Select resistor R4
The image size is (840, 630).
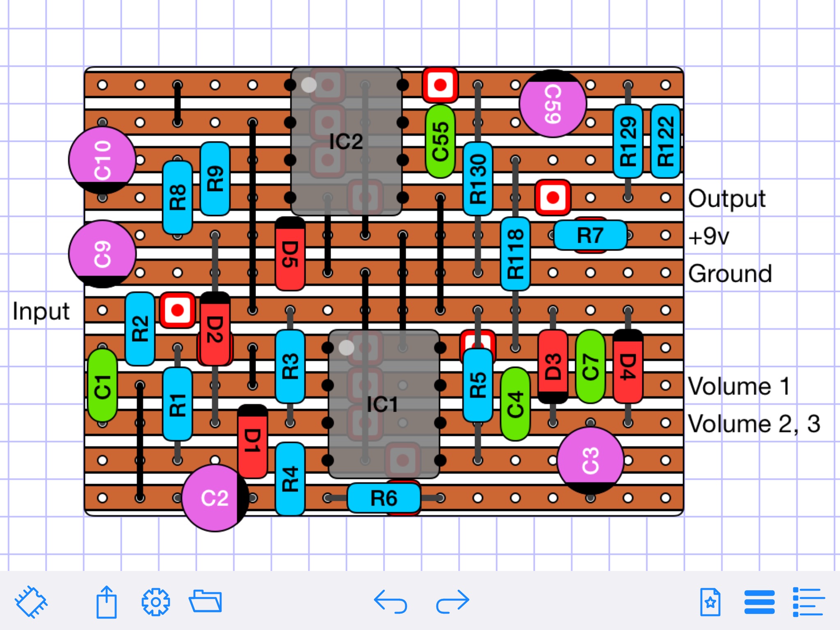pos(290,479)
